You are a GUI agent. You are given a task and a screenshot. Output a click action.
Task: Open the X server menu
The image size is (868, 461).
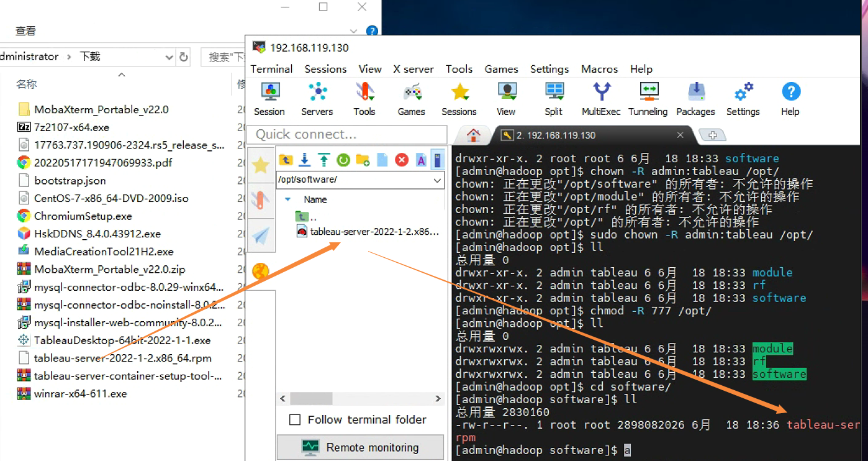click(x=414, y=69)
